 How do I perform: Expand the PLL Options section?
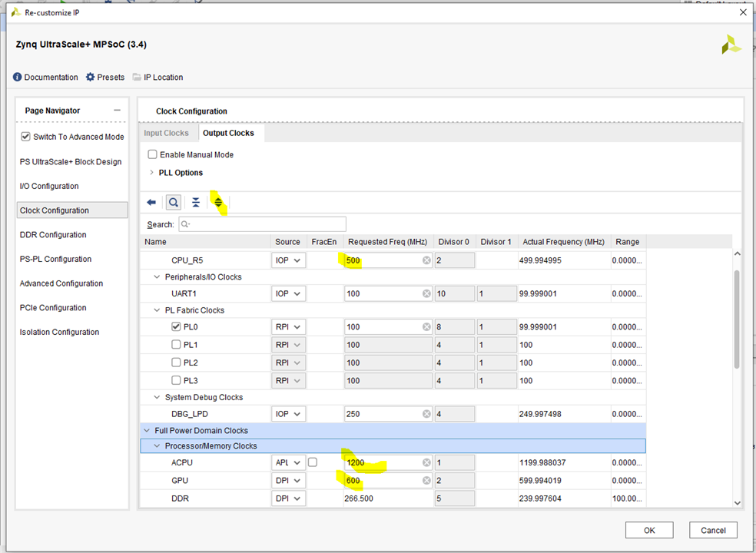tap(151, 173)
